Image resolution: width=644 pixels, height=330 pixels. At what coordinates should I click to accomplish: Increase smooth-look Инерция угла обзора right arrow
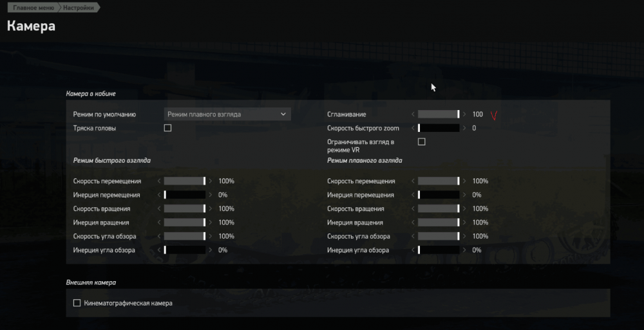[x=464, y=250]
